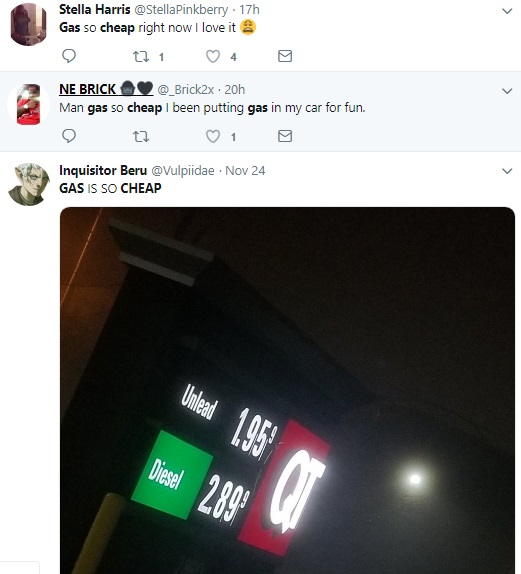View NE BRICK's avatar picture
The height and width of the screenshot is (574, 521).
[x=29, y=104]
